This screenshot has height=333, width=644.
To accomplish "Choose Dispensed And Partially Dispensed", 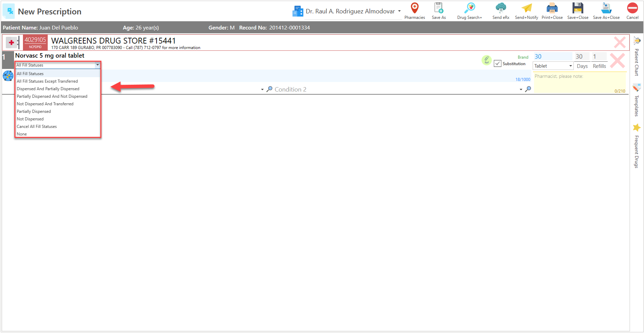I will 58,89.
